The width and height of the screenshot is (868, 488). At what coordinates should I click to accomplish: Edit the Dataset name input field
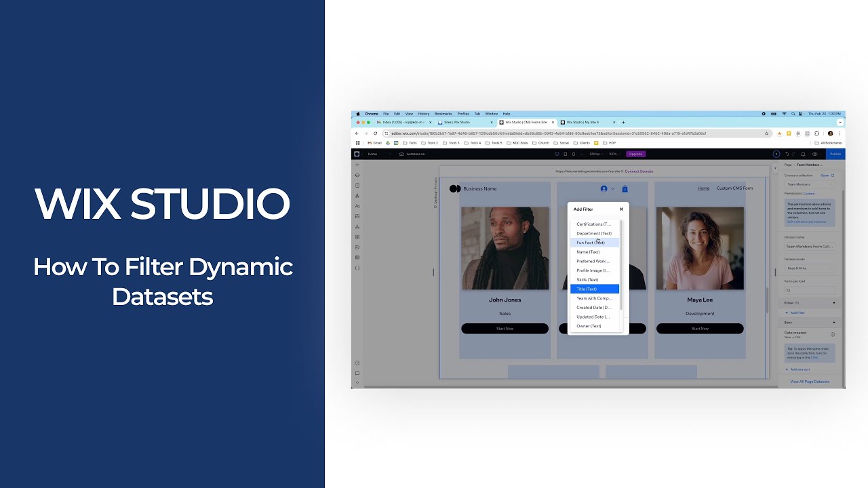pos(810,247)
